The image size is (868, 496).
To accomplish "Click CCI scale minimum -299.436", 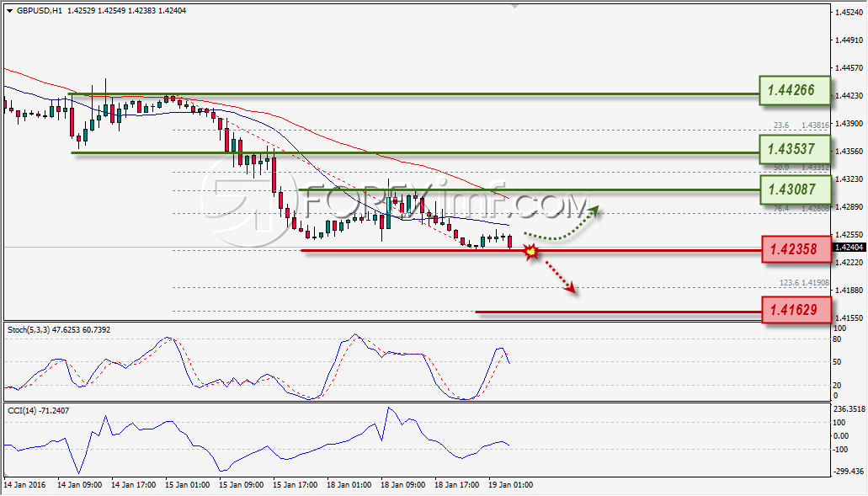I will (x=849, y=472).
